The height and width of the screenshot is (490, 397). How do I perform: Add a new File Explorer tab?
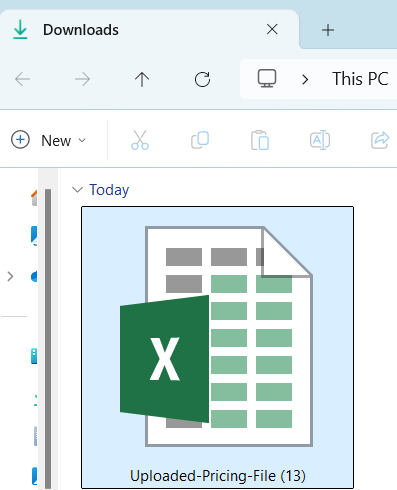[x=328, y=30]
